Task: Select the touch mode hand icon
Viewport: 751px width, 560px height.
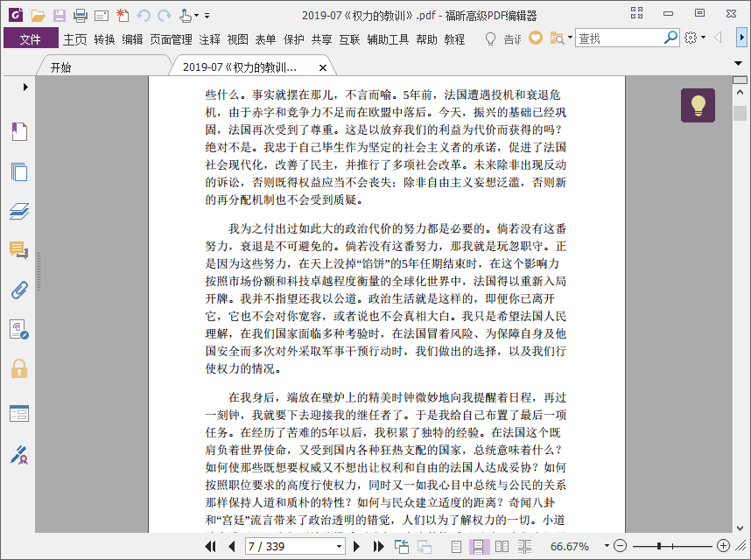Action: (x=186, y=16)
